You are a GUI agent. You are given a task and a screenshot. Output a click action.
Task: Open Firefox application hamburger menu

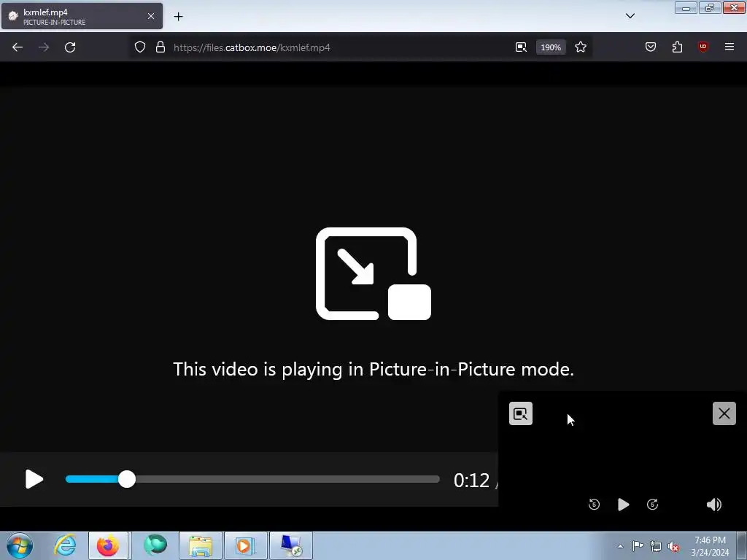coord(729,47)
